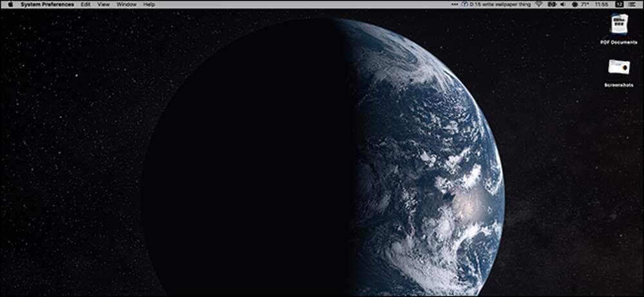
Task: Click the icon between Wi-Fi and volume
Action: [551, 4]
